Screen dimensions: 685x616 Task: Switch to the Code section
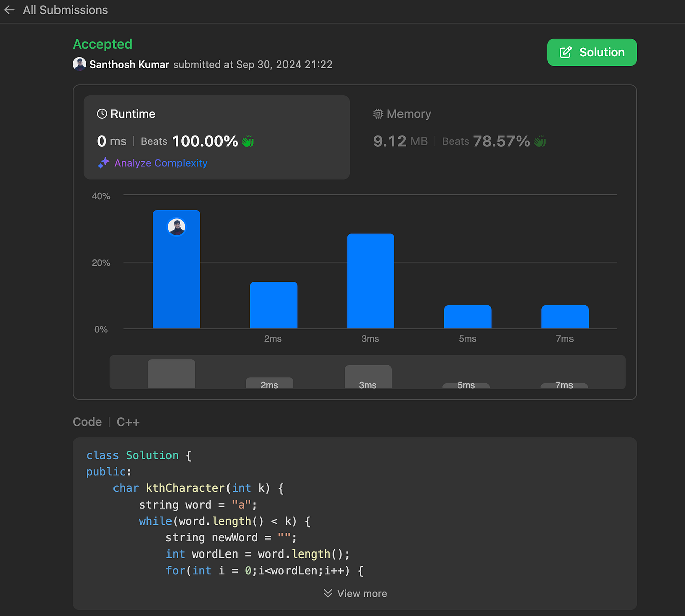[x=87, y=422]
